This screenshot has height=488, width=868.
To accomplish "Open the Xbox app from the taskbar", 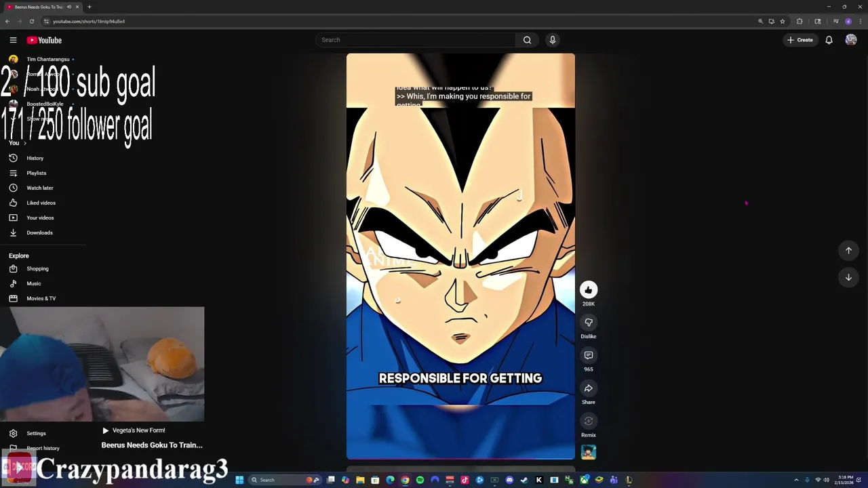I will (x=585, y=480).
